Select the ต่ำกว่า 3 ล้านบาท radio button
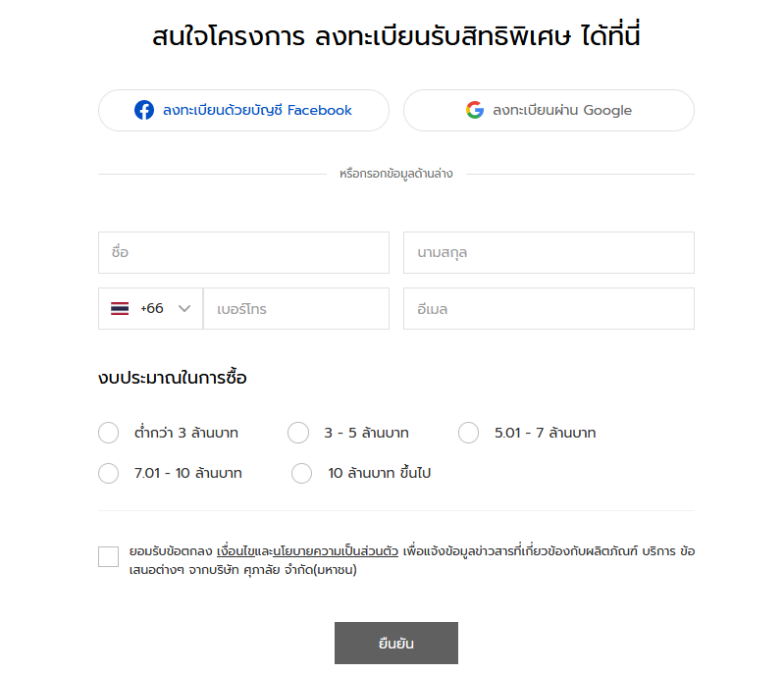 click(109, 433)
